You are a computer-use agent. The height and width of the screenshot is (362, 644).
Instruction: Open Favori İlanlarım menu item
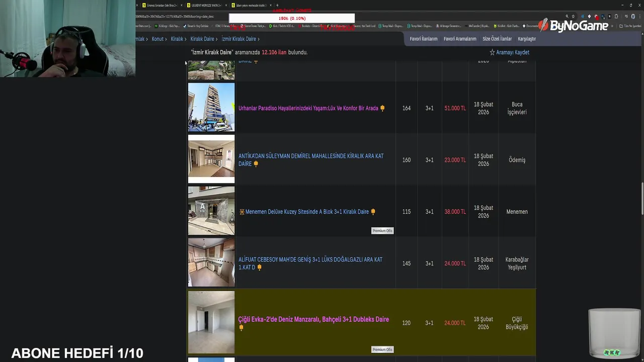[x=424, y=39]
